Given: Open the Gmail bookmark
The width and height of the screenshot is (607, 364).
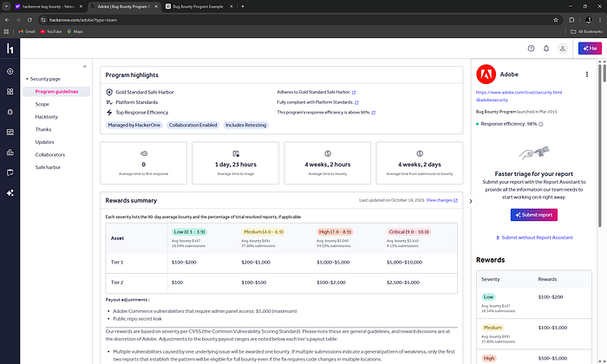Looking at the screenshot, I should coord(27,32).
